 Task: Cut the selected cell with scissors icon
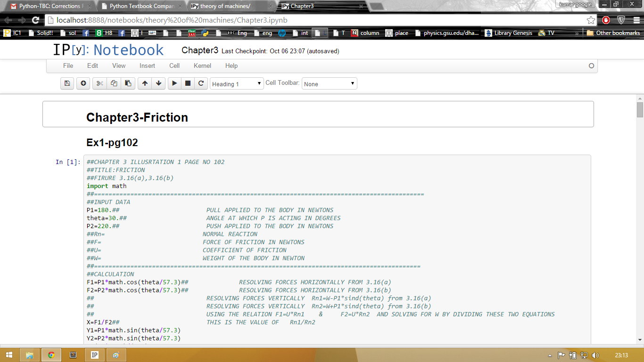(x=99, y=83)
